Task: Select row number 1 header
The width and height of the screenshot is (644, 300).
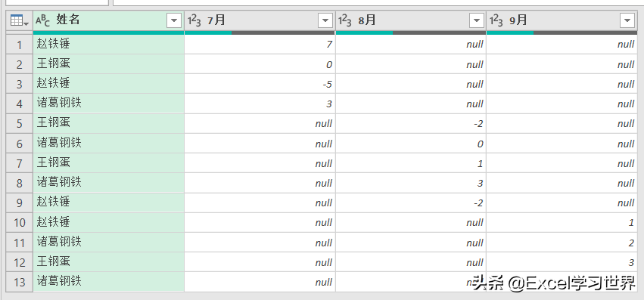Action: tap(20, 45)
